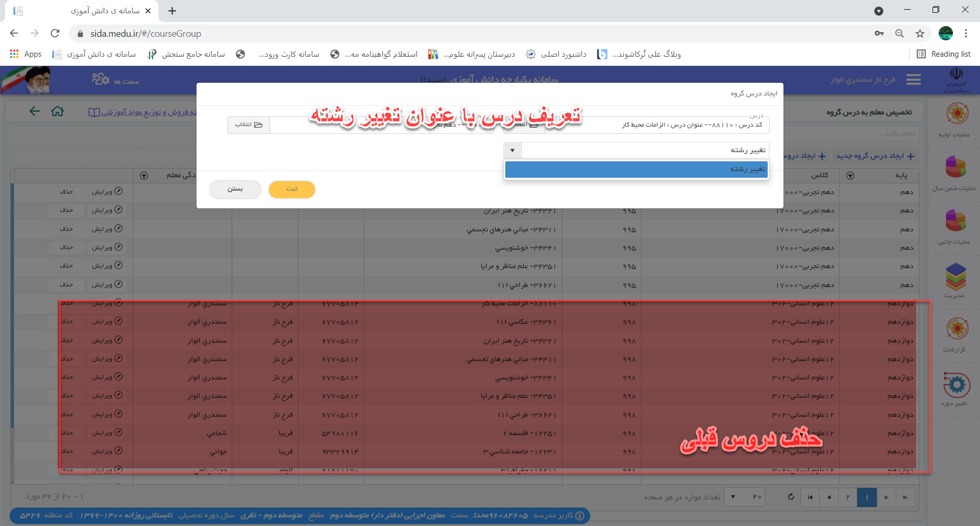Select تغییر رشته option in dropdown list
Screen dimensions: 980x526
(x=636, y=170)
